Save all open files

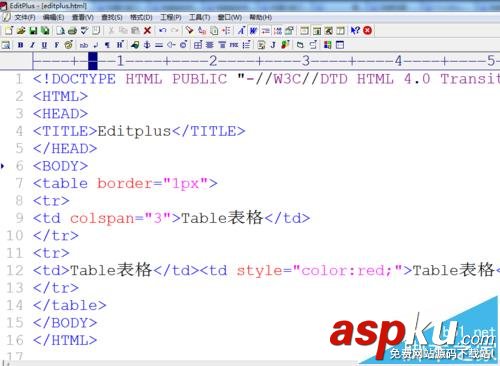point(45,31)
